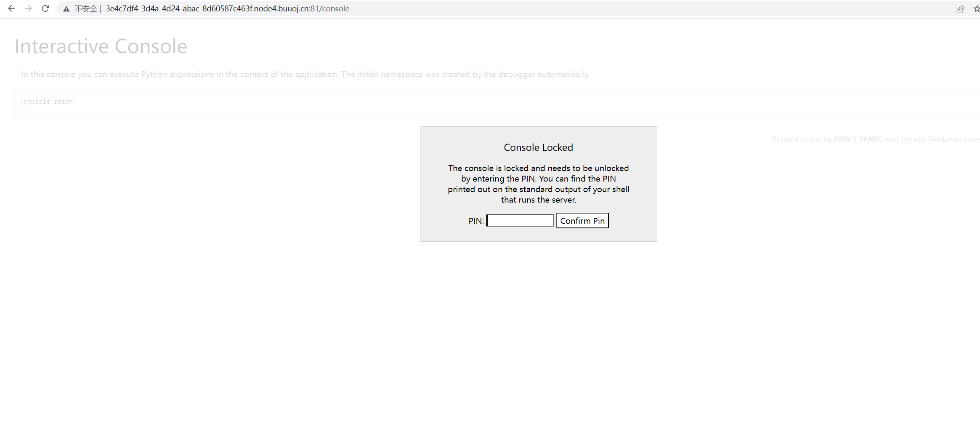980x428 pixels.
Task: Click the browser forward arrow
Action: pyautogui.click(x=28, y=8)
